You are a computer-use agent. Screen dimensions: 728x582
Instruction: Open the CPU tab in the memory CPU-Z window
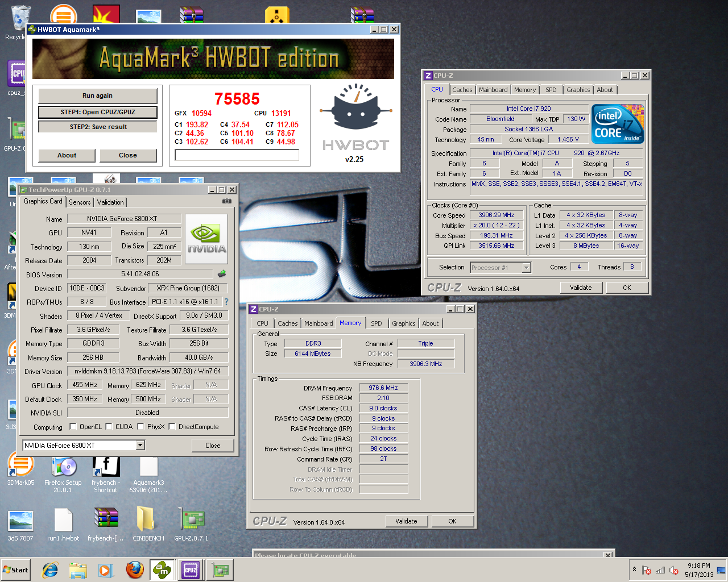[262, 323]
